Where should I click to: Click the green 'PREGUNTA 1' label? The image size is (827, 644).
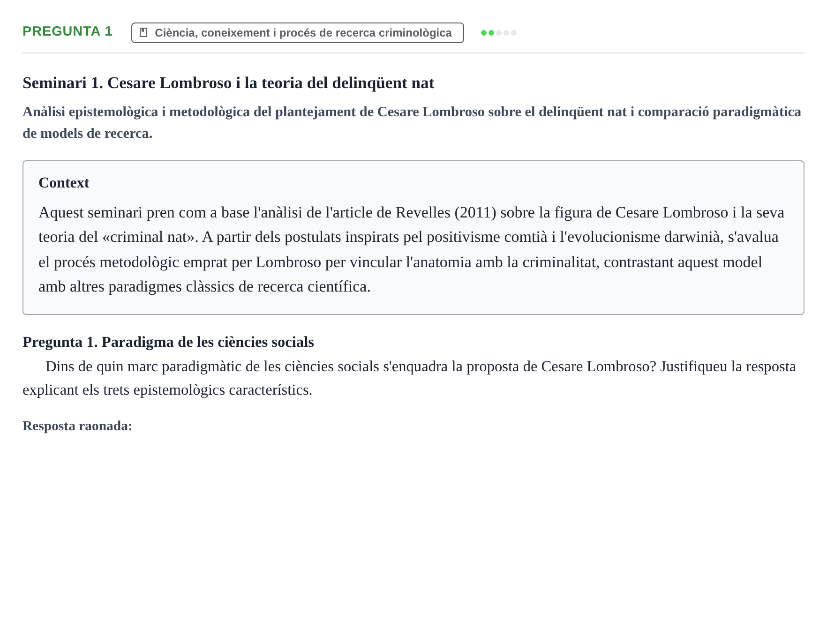coord(68,31)
